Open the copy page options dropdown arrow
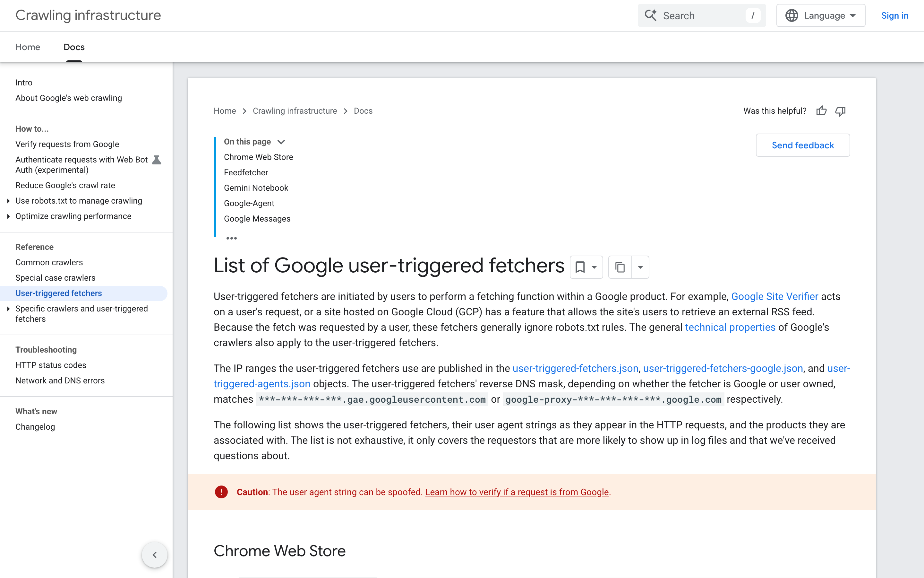Image resolution: width=924 pixels, height=578 pixels. coord(640,267)
